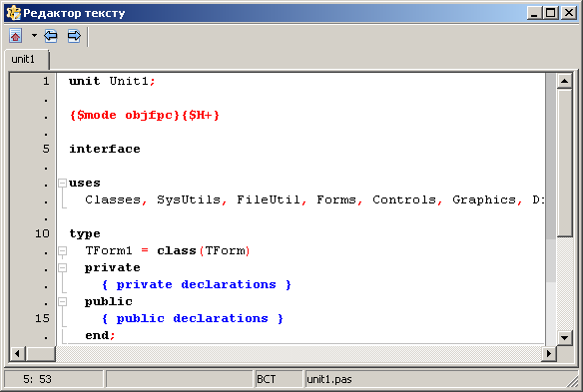Click 'Forms' in the uses clause
The image size is (583, 392).
click(x=336, y=199)
